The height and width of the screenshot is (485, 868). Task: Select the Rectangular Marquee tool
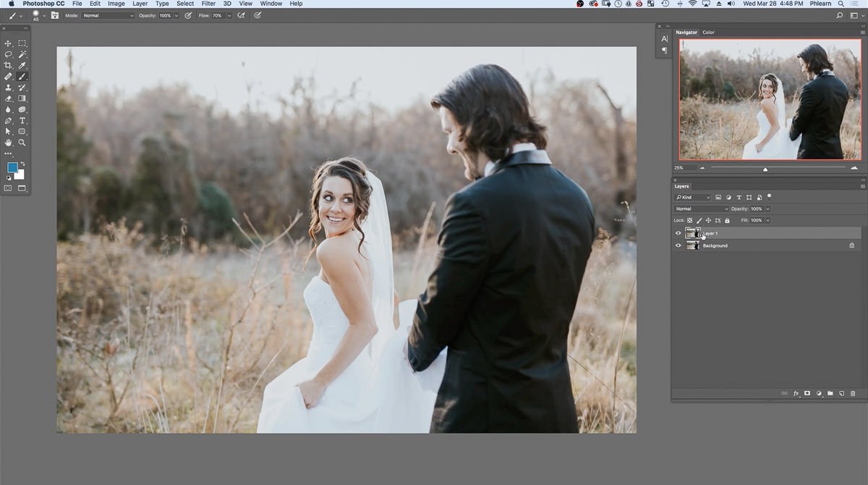point(22,43)
